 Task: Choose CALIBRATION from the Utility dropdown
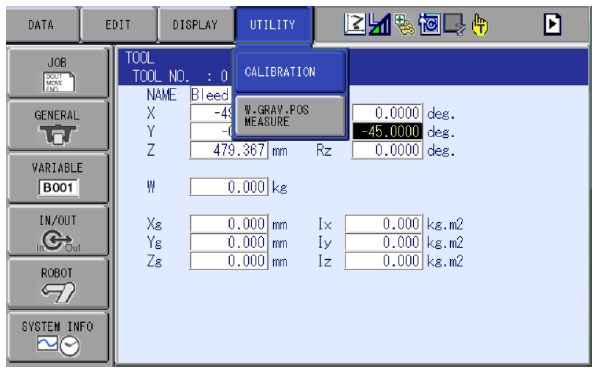pyautogui.click(x=290, y=72)
